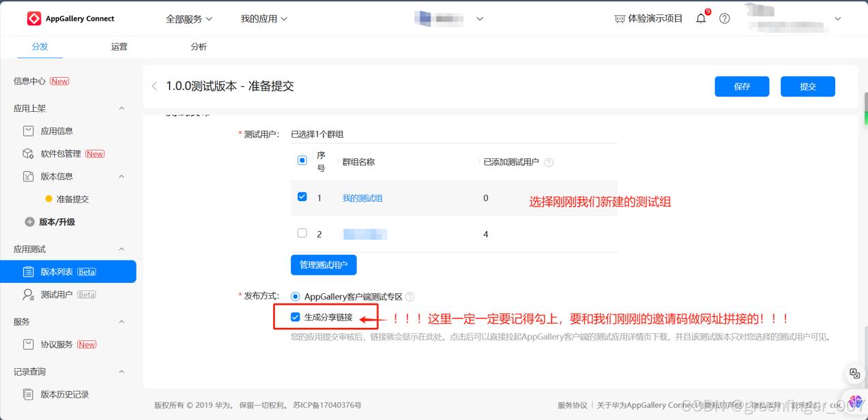Click the 版本历史记录 document icon
Screen dimensions: 868x420
tap(28, 394)
